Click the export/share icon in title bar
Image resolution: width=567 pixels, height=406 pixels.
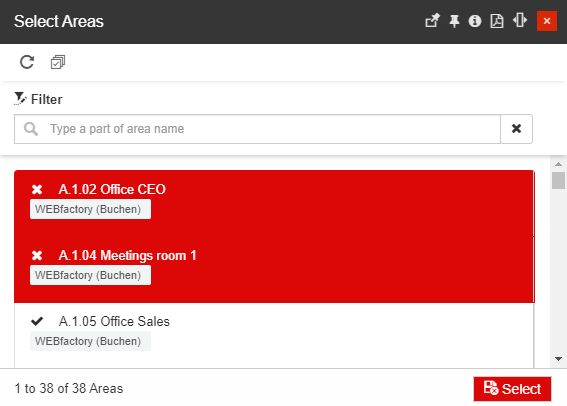(x=432, y=21)
